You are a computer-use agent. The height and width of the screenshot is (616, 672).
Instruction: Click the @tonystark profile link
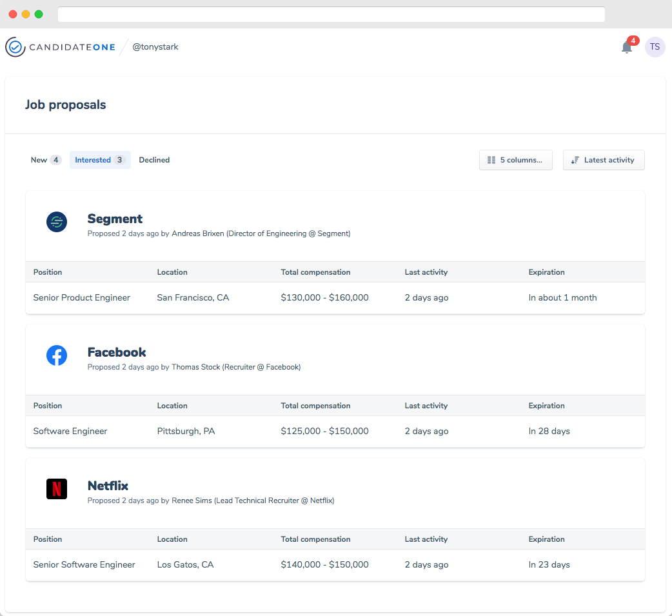point(155,46)
